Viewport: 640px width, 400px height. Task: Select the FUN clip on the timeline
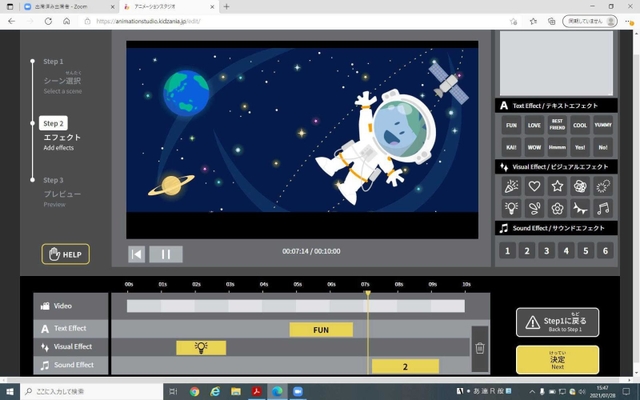tap(321, 329)
